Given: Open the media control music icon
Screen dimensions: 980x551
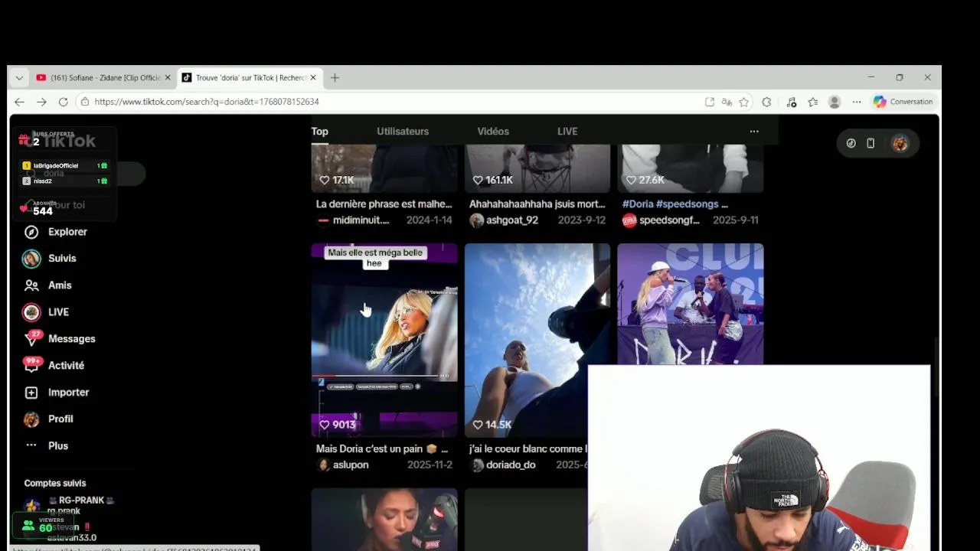Looking at the screenshot, I should pos(792,102).
